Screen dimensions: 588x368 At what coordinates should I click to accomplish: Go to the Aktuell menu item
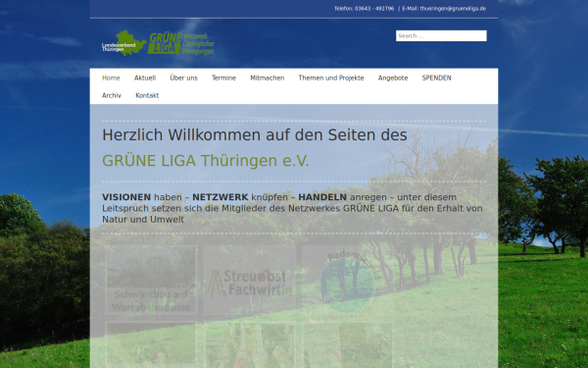(145, 78)
